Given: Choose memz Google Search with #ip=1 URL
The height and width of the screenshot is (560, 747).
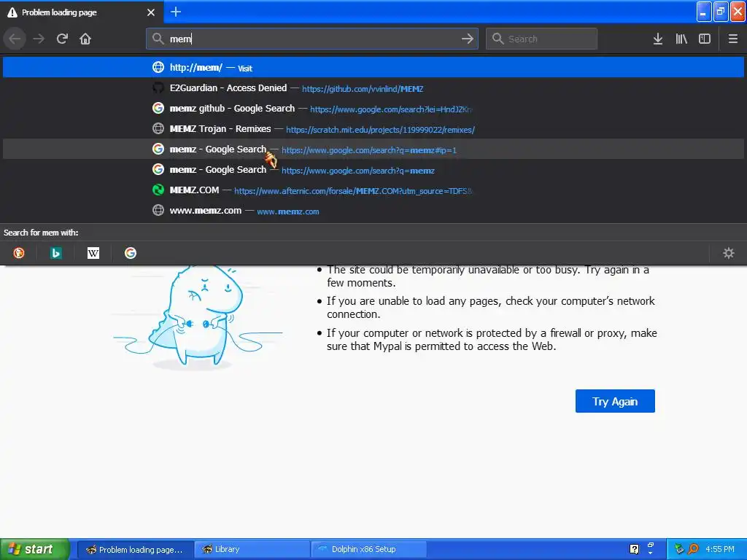Looking at the screenshot, I should 373,149.
